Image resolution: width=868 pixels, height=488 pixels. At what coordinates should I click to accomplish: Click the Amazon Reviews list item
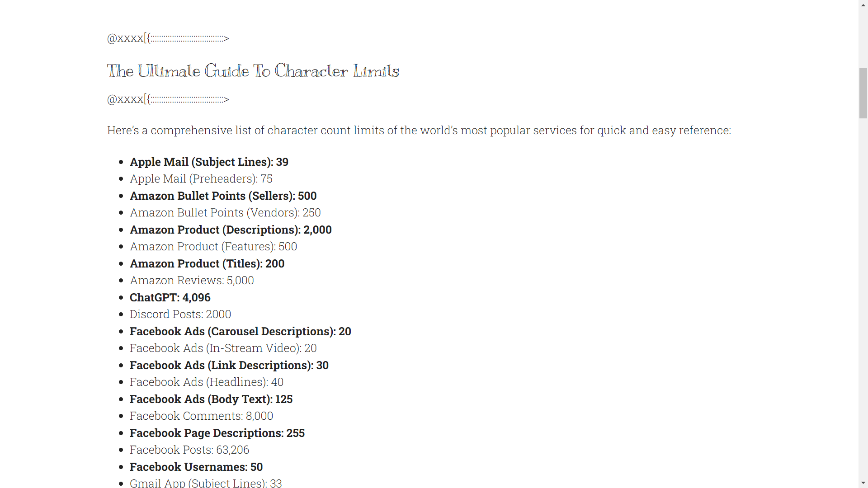coord(192,280)
